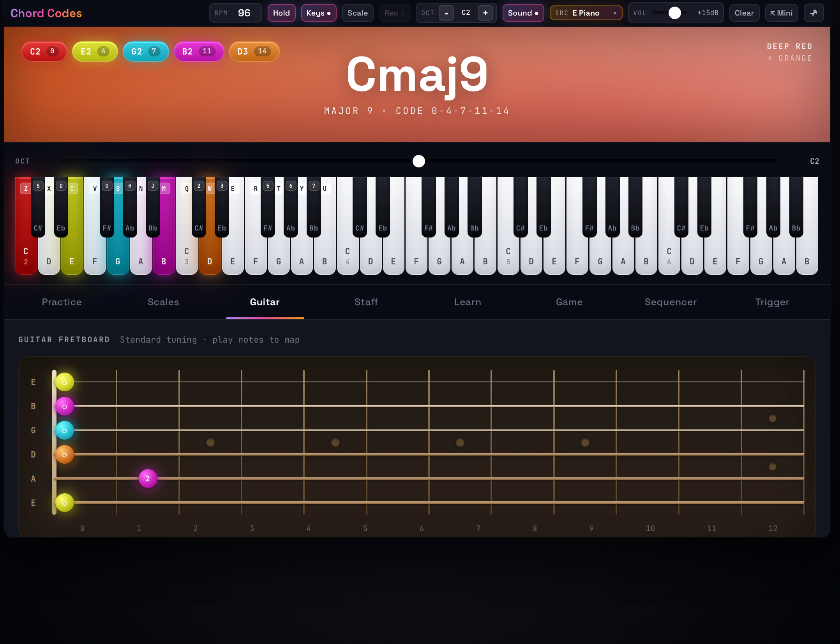Select the Guitar tab

click(265, 302)
